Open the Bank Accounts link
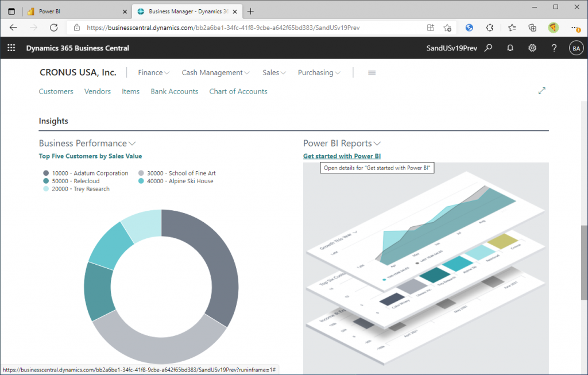The height and width of the screenshot is (375, 588). click(x=175, y=91)
